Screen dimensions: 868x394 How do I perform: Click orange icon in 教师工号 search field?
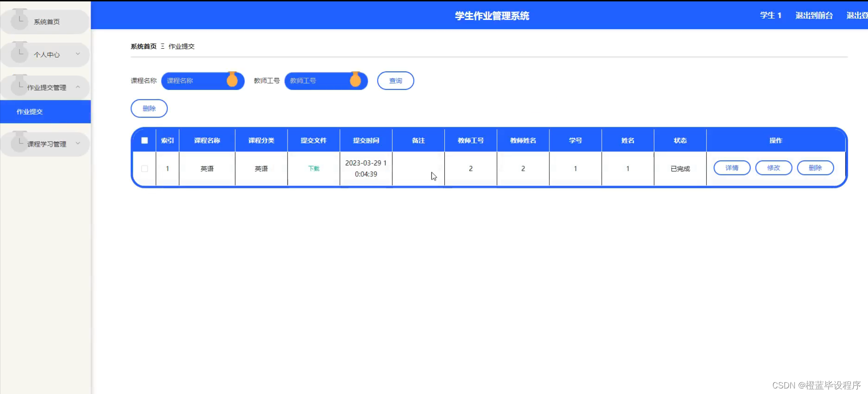355,80
